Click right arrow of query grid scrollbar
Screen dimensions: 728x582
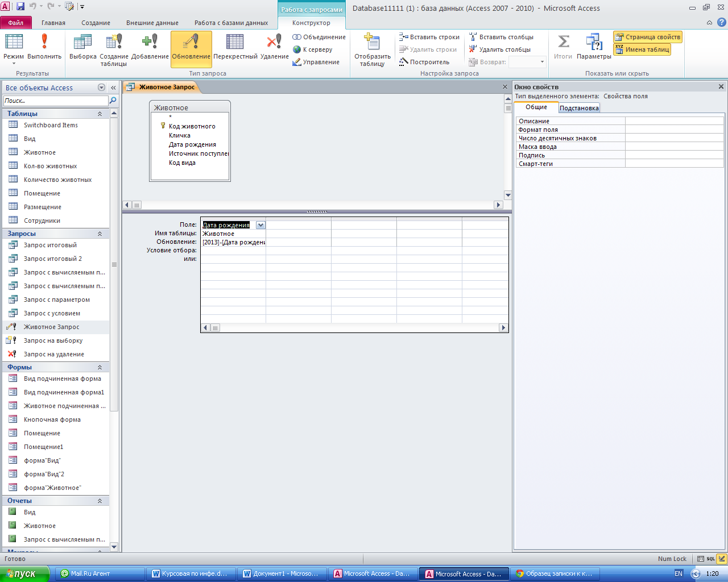[x=503, y=328]
